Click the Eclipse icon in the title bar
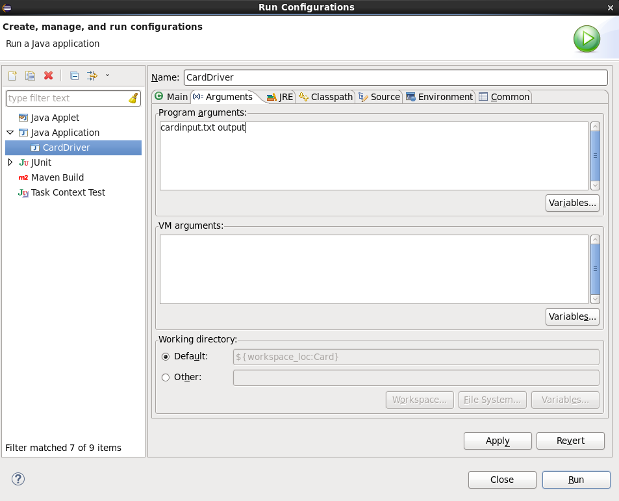Image resolution: width=619 pixels, height=501 pixels. [7, 8]
